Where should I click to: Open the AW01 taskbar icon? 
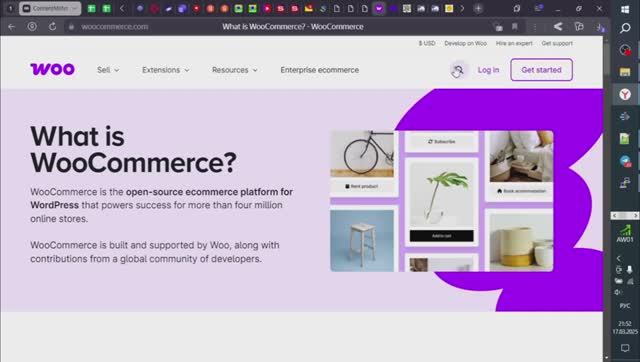pos(625,234)
